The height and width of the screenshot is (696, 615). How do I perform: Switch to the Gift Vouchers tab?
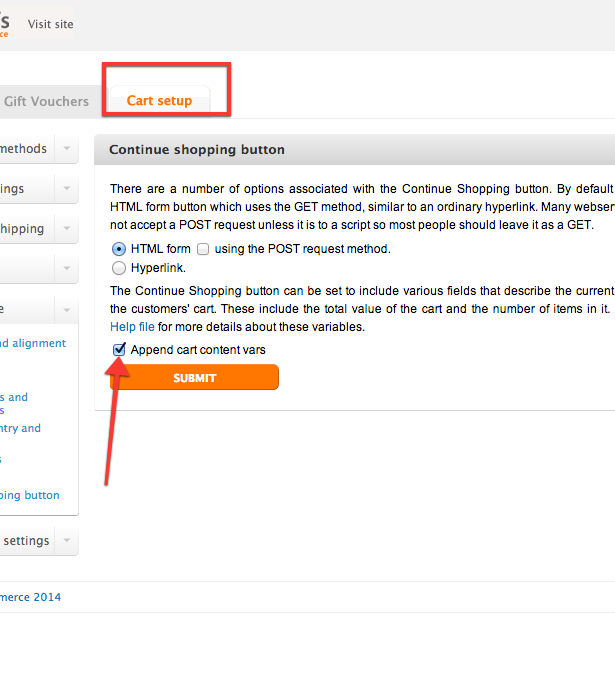point(46,101)
